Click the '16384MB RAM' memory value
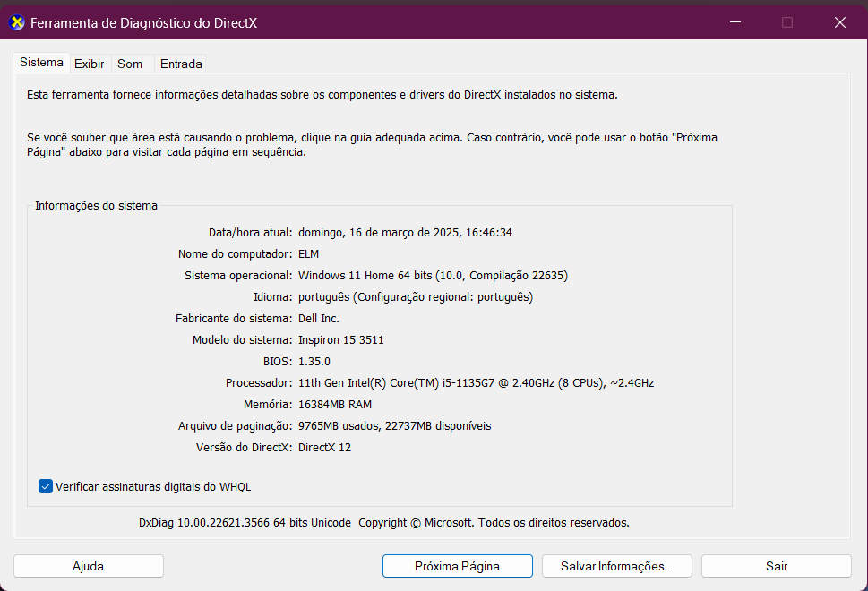Viewport: 868px width, 591px height. 335,405
